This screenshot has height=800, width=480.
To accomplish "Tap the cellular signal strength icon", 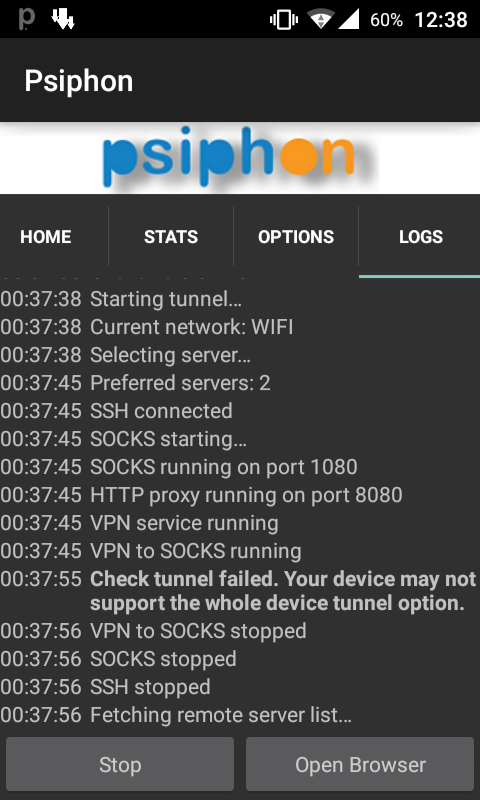I will click(348, 19).
